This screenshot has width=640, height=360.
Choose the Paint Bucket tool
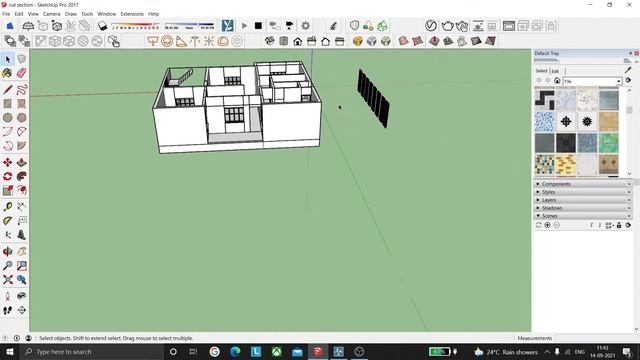[7, 73]
